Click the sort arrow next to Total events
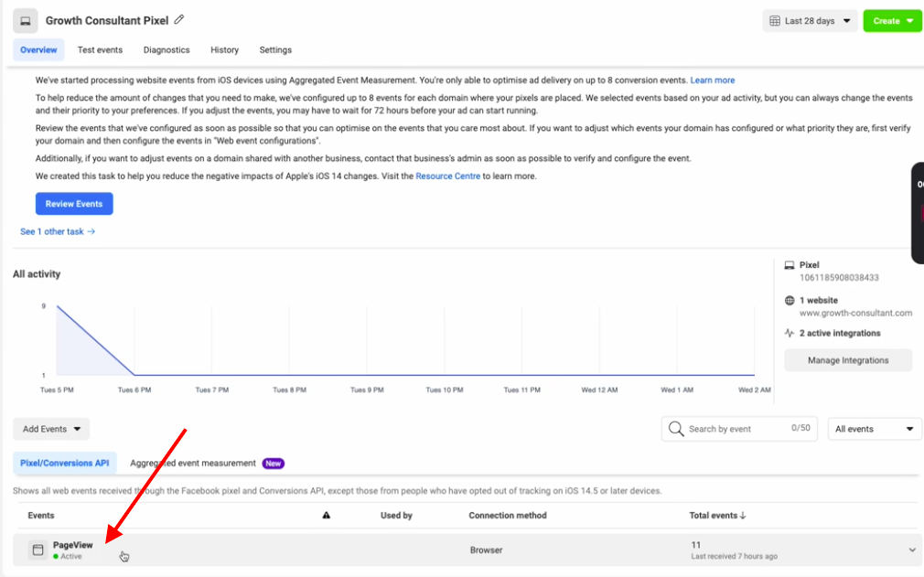924x577 pixels. tap(743, 515)
